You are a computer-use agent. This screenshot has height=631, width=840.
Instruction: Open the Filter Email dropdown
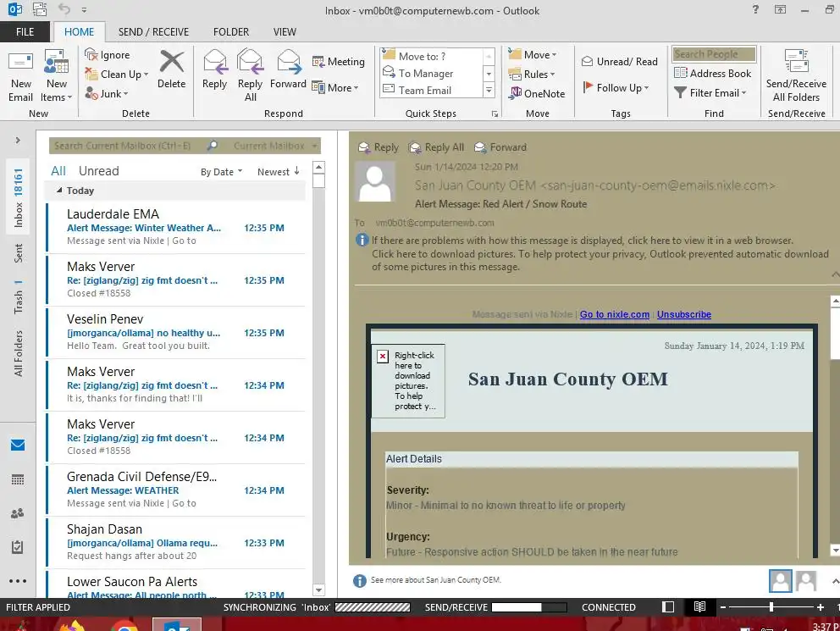[710, 92]
